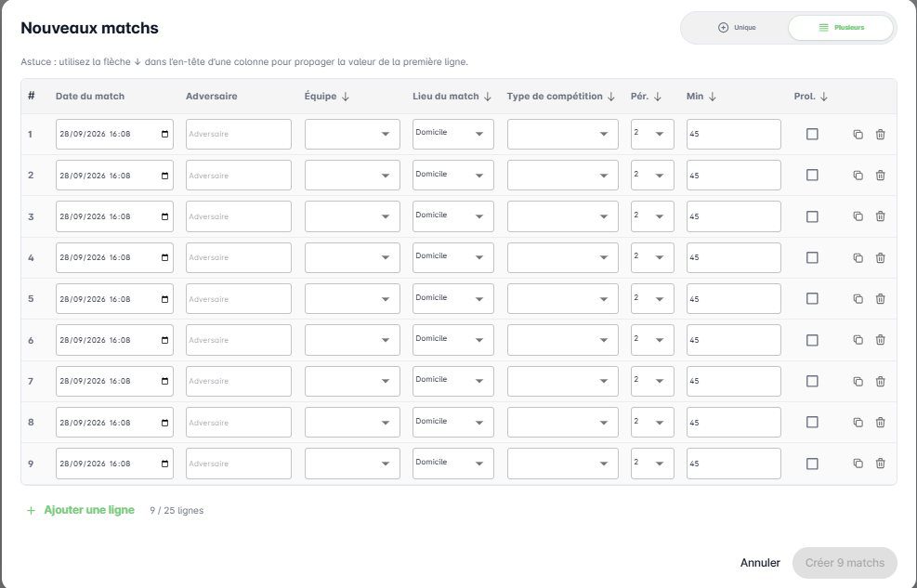Open calendar picker icon in row 5 date
Image resolution: width=917 pixels, height=588 pixels.
[x=165, y=299]
